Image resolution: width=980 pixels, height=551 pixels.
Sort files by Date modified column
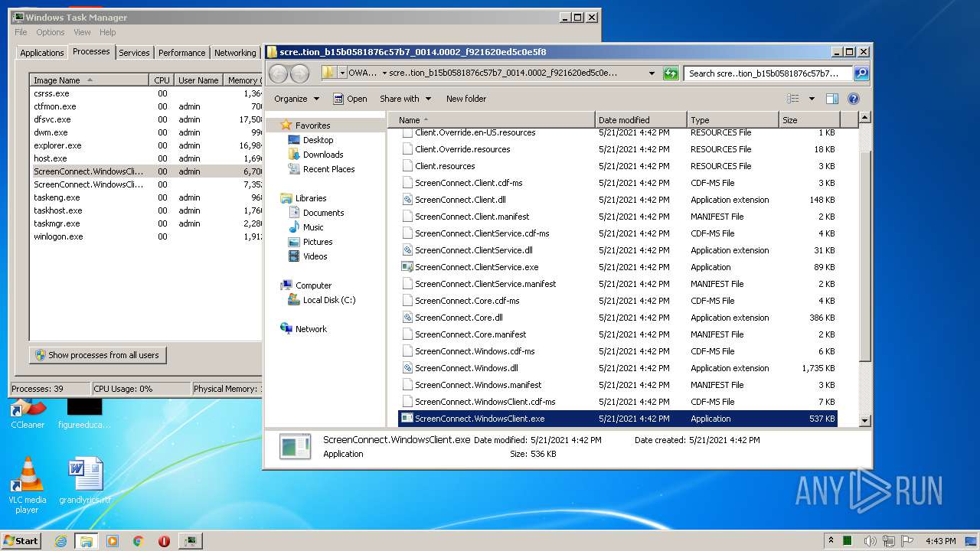tap(641, 120)
